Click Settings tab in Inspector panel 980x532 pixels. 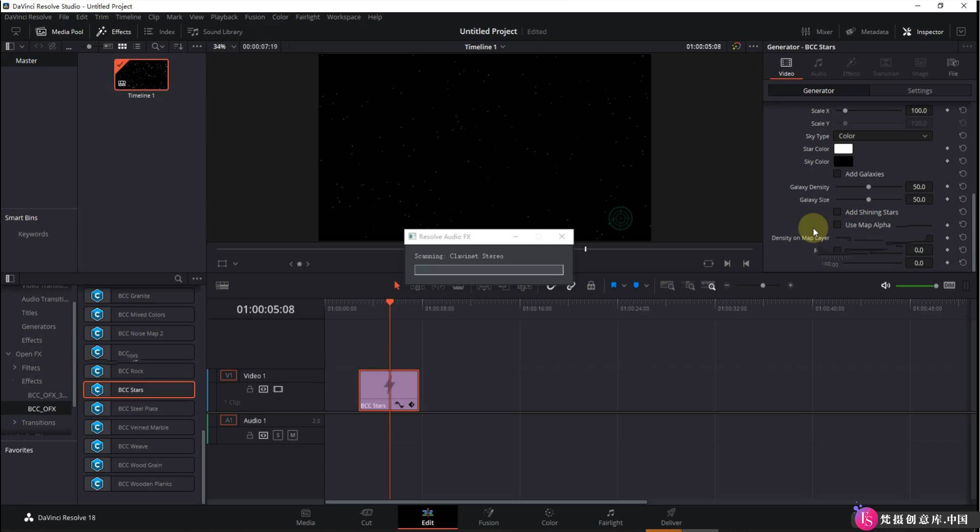tap(920, 90)
